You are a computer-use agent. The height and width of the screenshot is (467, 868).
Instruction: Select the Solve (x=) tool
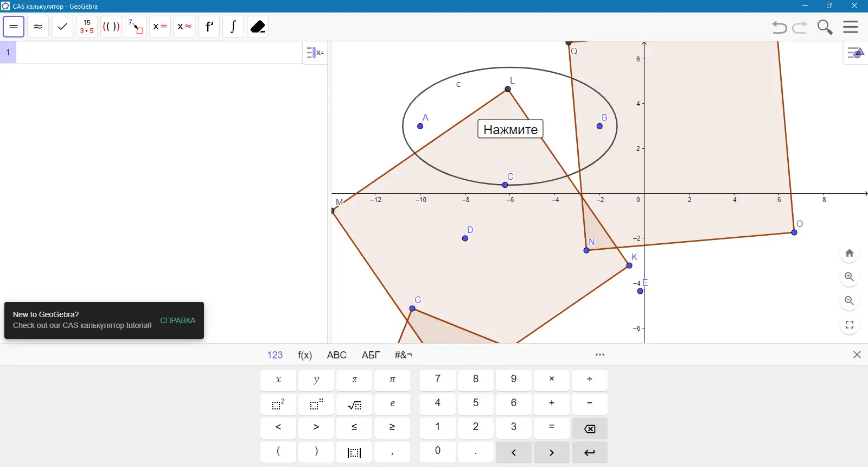pos(160,27)
